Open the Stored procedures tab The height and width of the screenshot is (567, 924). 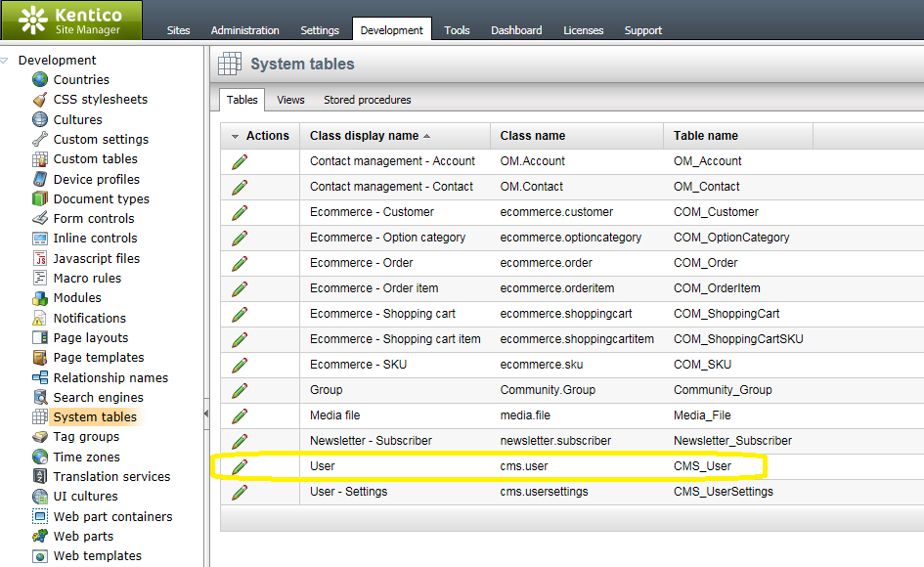tap(367, 100)
